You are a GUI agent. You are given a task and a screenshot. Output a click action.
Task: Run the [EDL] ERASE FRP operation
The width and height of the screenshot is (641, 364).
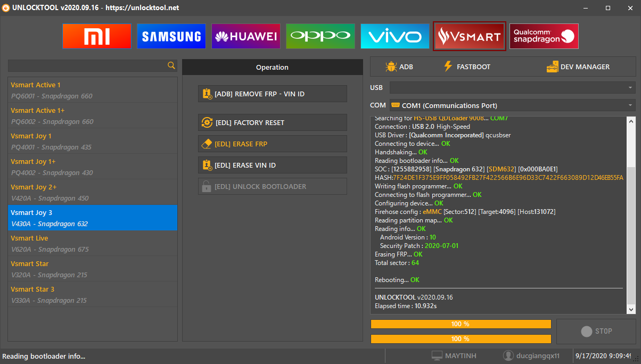tap(273, 144)
